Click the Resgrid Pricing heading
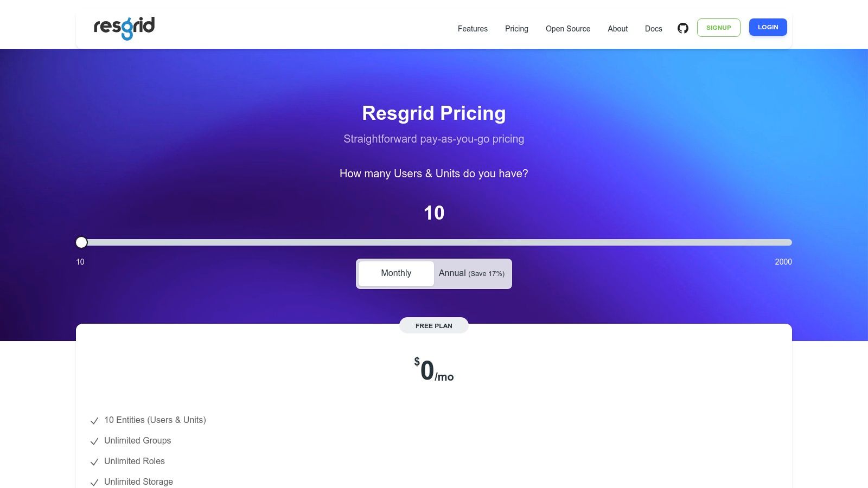Viewport: 868px width, 488px height. [434, 113]
